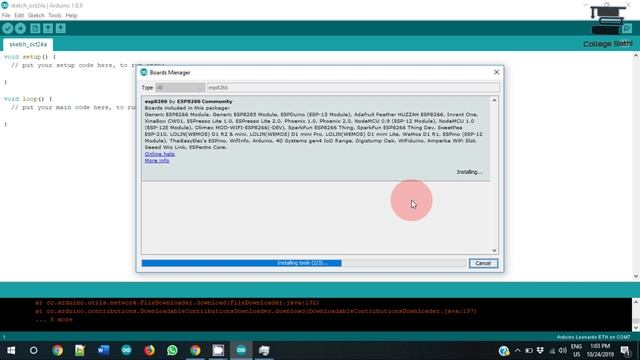This screenshot has height=360, width=640.
Task: Open the notification center icon
Action: 625,350
